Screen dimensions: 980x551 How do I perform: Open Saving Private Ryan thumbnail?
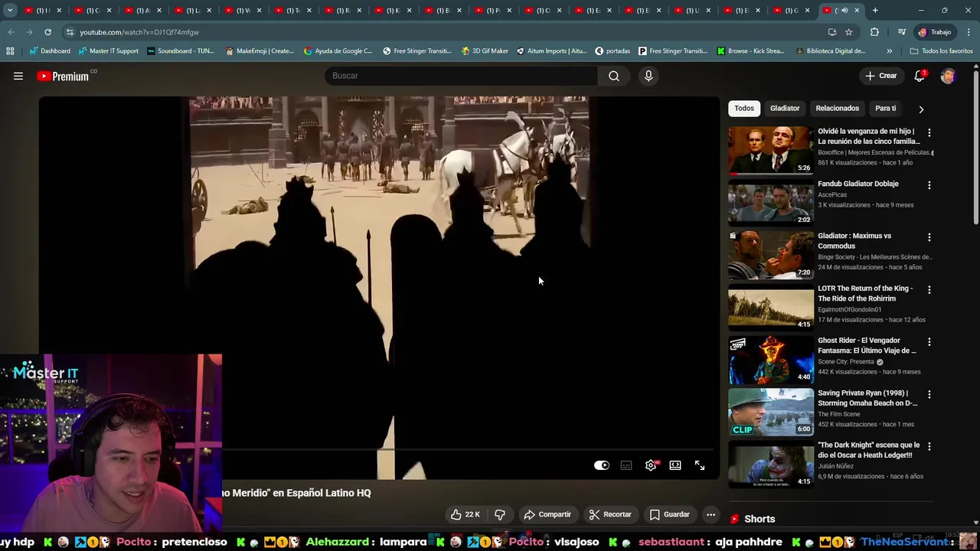pyautogui.click(x=771, y=412)
